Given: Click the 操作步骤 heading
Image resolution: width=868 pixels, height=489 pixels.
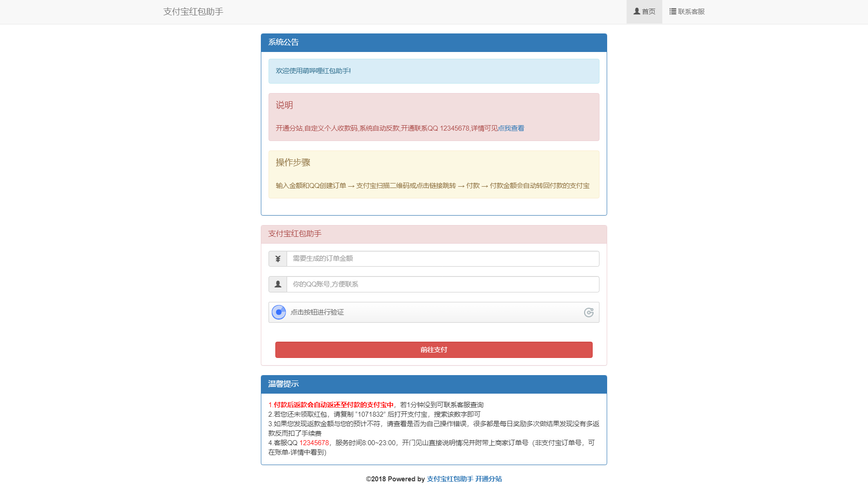Looking at the screenshot, I should 293,163.
